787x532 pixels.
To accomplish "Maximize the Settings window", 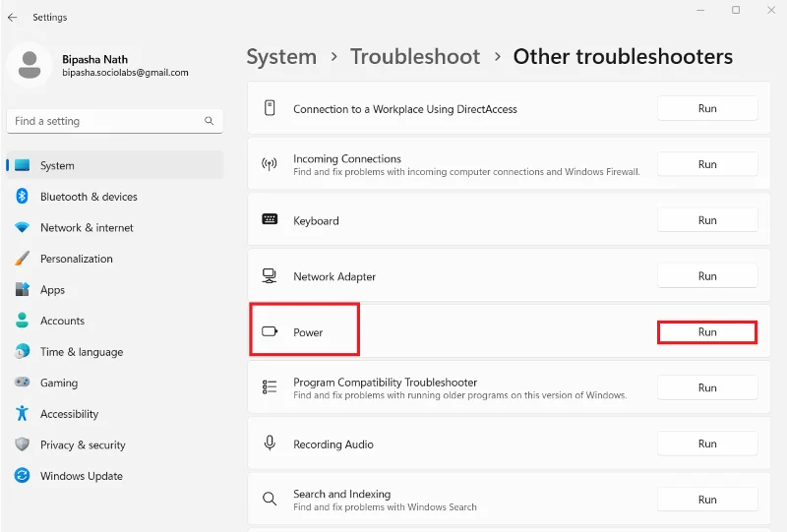I will coord(735,10).
